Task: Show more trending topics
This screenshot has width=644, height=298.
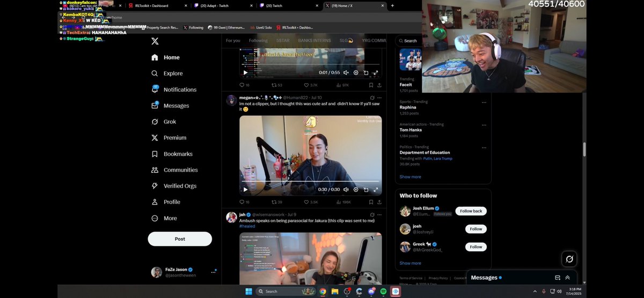Action: pos(410,177)
